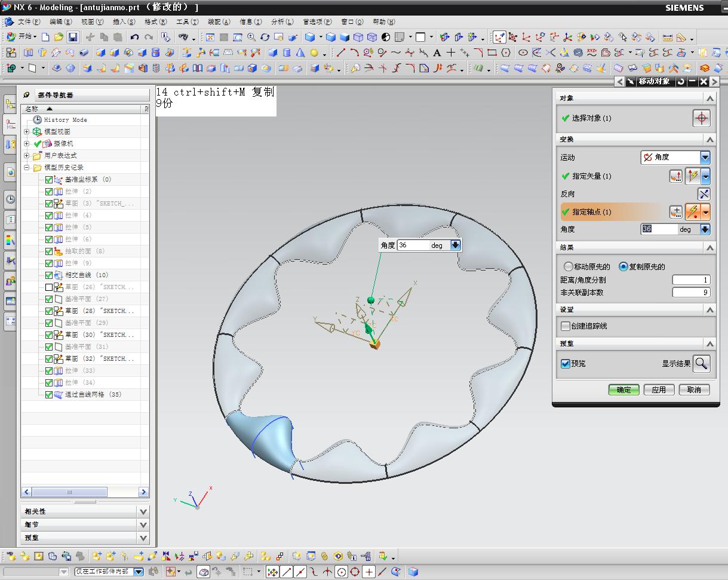Click the Measure distance ruler icon
This screenshot has width=728, height=580.
pos(668,37)
